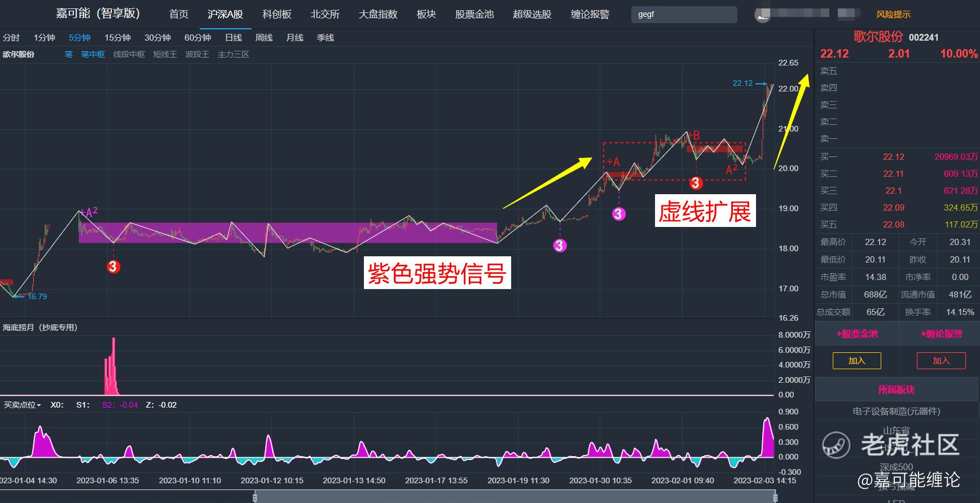Click the 流通市值 value 481亿
Image resolution: width=980 pixels, height=503 pixels.
[x=960, y=295]
